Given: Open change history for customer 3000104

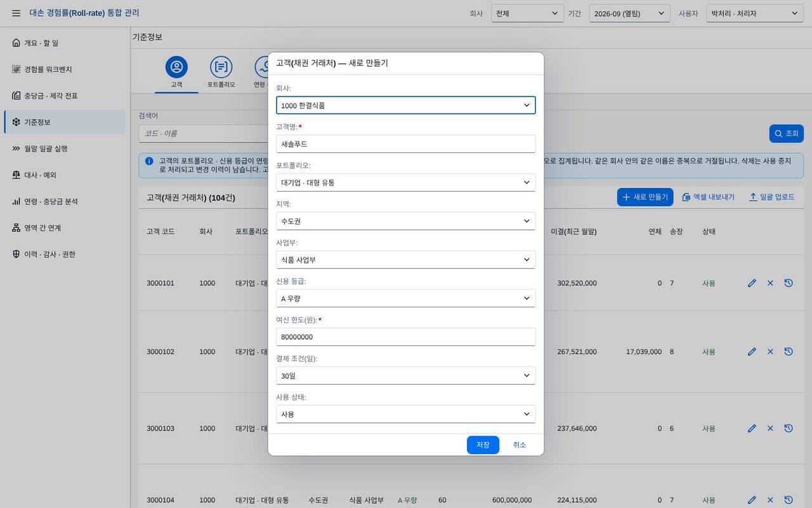Looking at the screenshot, I should point(789,500).
